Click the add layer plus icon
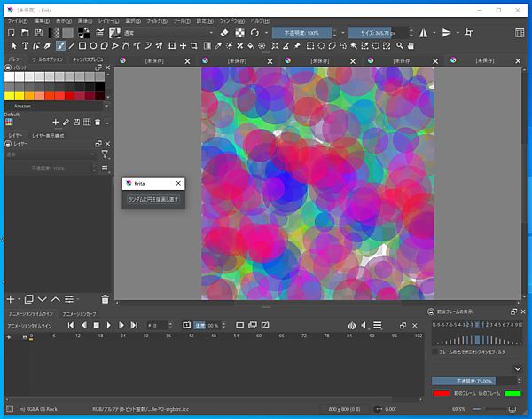532x419 pixels. pyautogui.click(x=11, y=299)
